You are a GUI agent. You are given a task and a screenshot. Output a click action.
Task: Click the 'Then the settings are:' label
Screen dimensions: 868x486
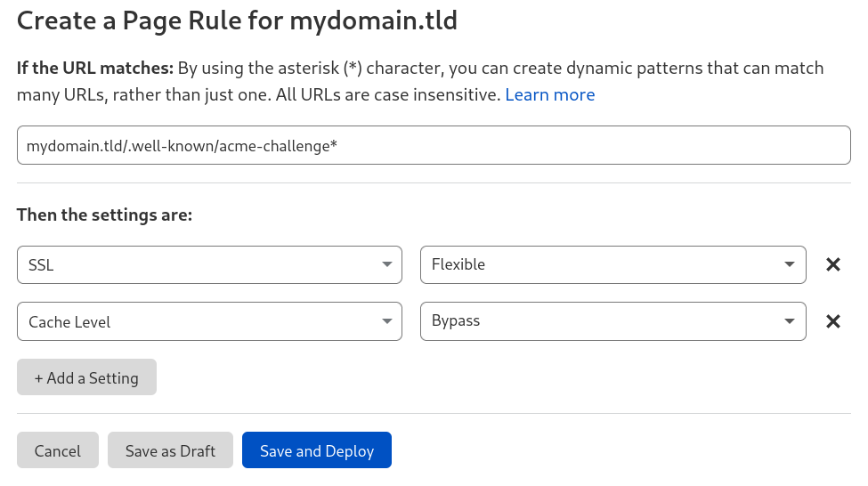click(104, 215)
